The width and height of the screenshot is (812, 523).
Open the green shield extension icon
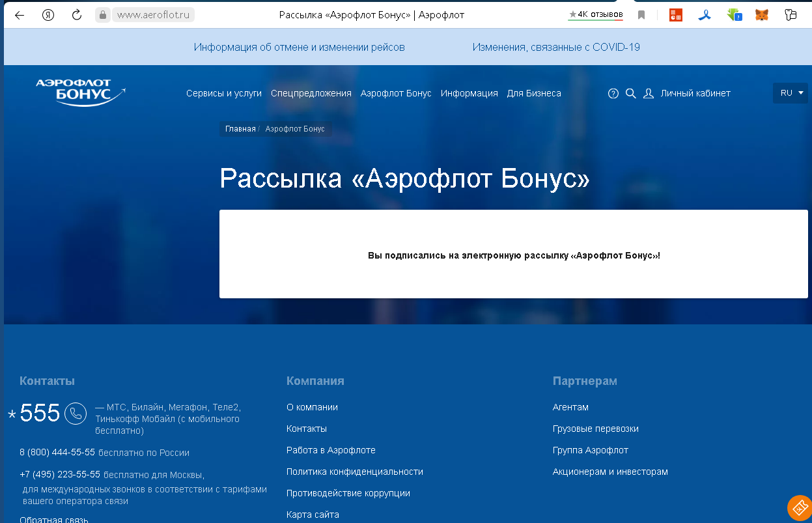pyautogui.click(x=734, y=15)
